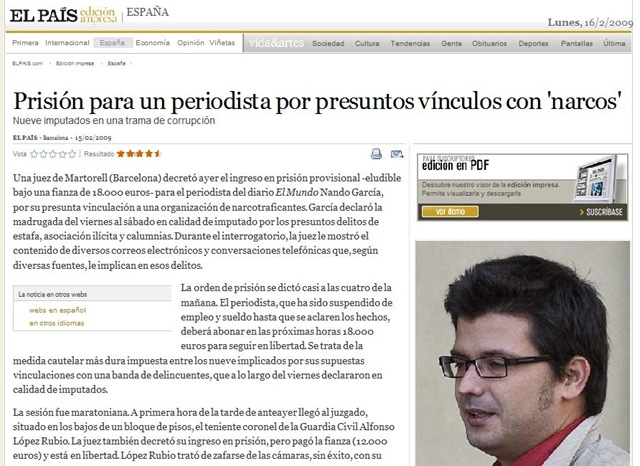The image size is (640, 466).
Task: Open the Tendencias section
Action: 410,43
